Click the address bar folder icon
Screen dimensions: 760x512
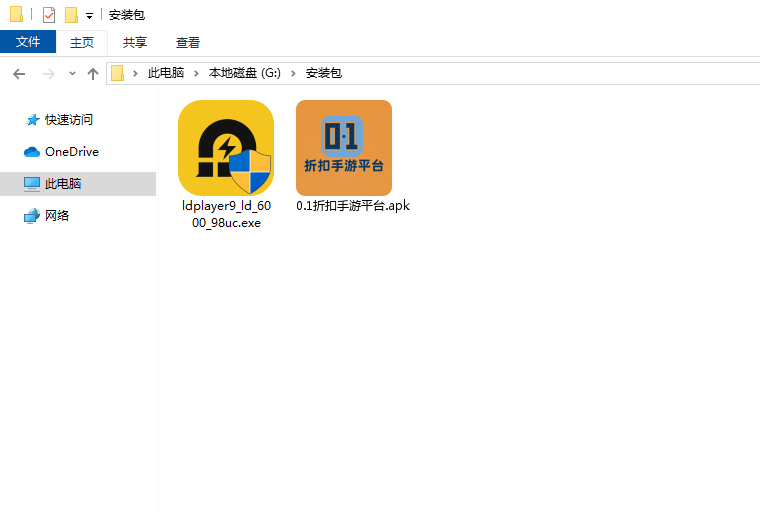tap(117, 73)
